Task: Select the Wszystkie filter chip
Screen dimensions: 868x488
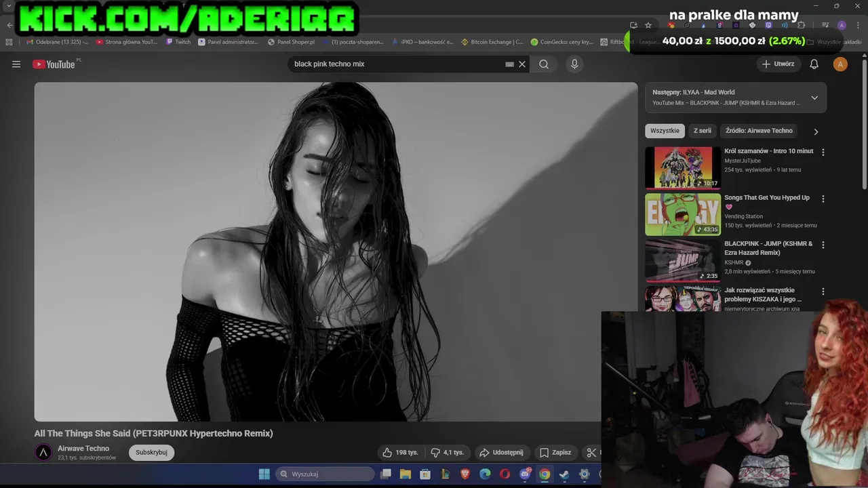Action: coord(665,131)
